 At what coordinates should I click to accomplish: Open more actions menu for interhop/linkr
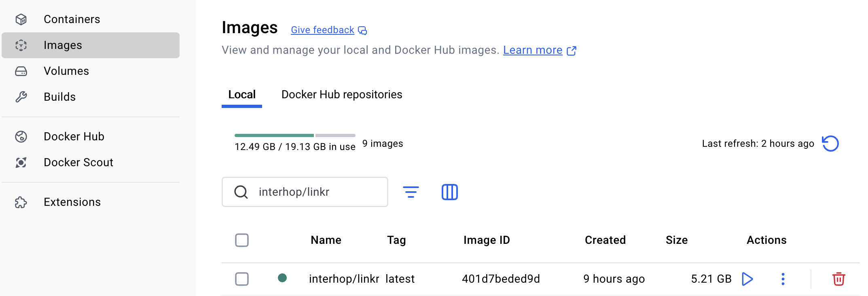coord(783,279)
